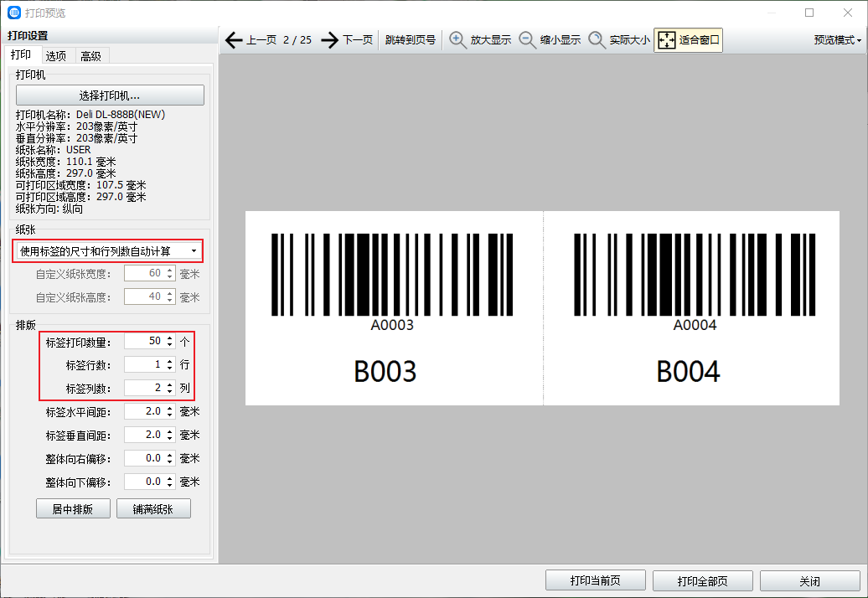Viewport: 868px width, 598px height.
Task: Close the print preview window
Action: (x=848, y=13)
